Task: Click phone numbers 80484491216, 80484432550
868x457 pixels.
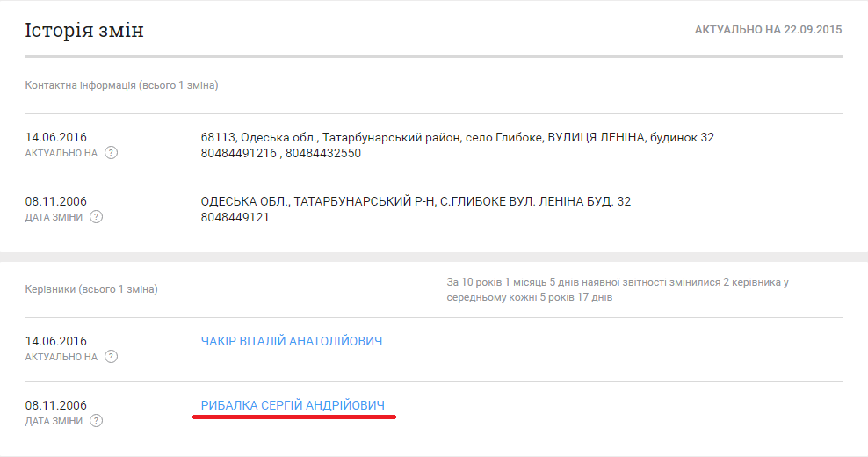Action: point(280,153)
